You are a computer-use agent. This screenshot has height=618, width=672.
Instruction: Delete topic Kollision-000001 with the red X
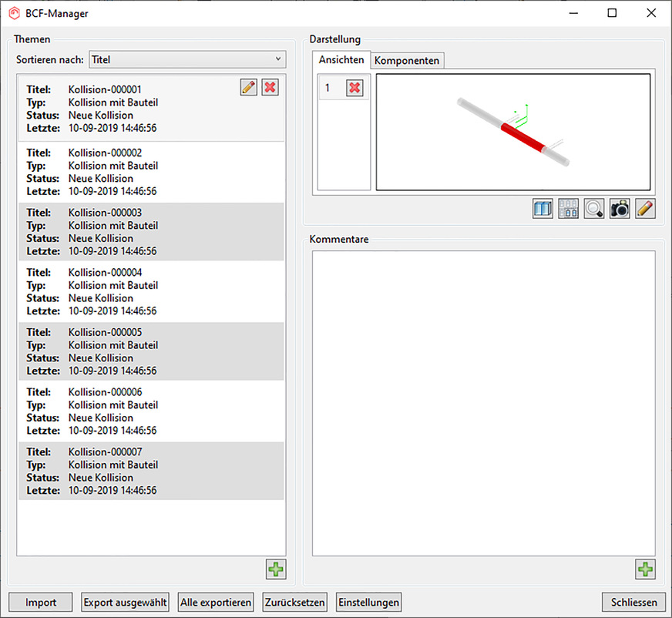coord(270,88)
